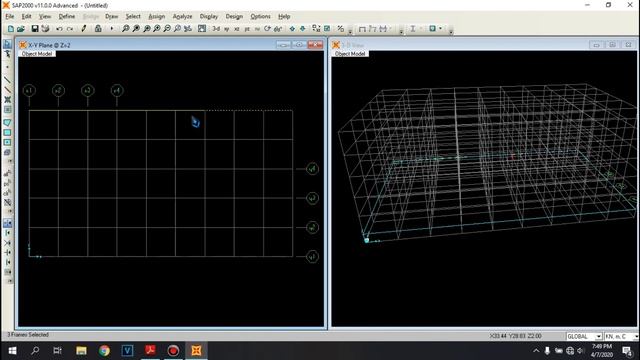This screenshot has height=360, width=640.
Task: Open the Edit menu
Action: [x=27, y=17]
